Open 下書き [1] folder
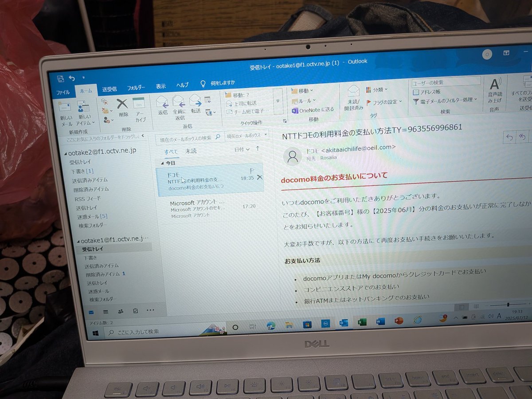Screen dimensions: 532x399 point(82,172)
